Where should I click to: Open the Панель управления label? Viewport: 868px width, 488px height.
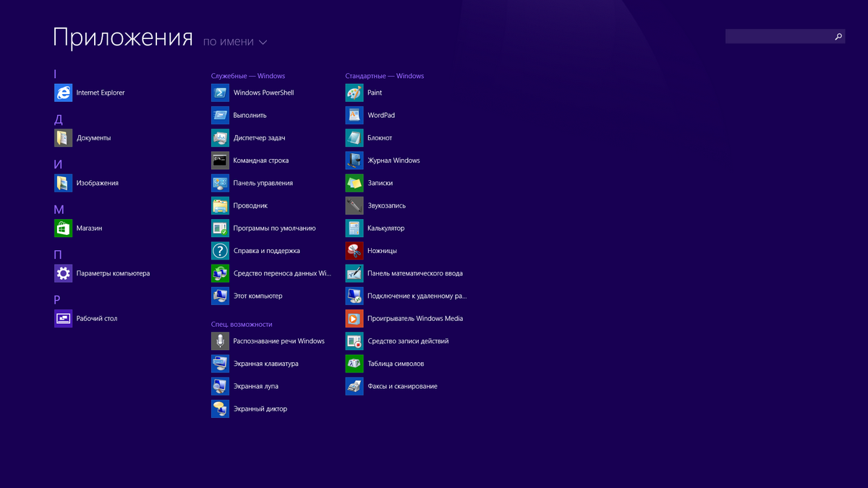tap(263, 184)
